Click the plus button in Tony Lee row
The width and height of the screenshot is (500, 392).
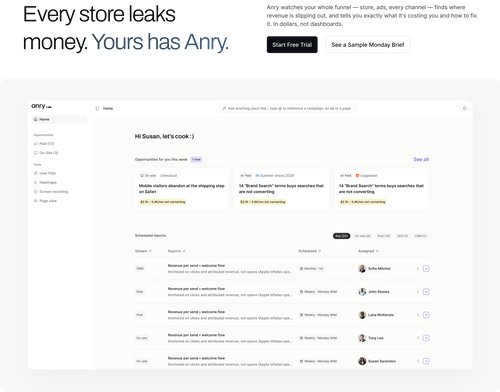tap(426, 338)
